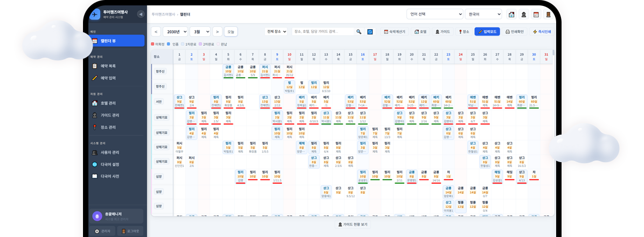Collapse the sidebar with the arrow button

click(x=141, y=14)
